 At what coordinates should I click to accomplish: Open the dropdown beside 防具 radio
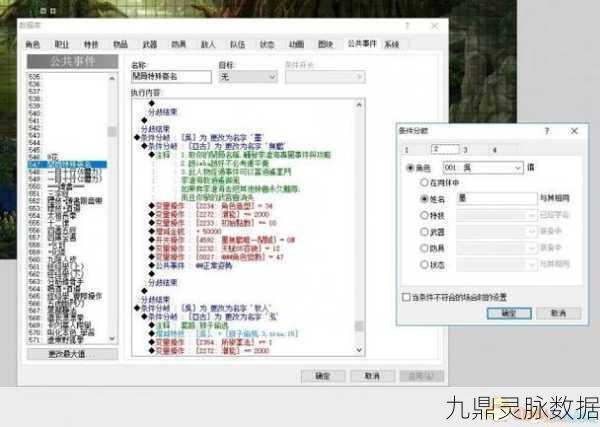coord(497,248)
